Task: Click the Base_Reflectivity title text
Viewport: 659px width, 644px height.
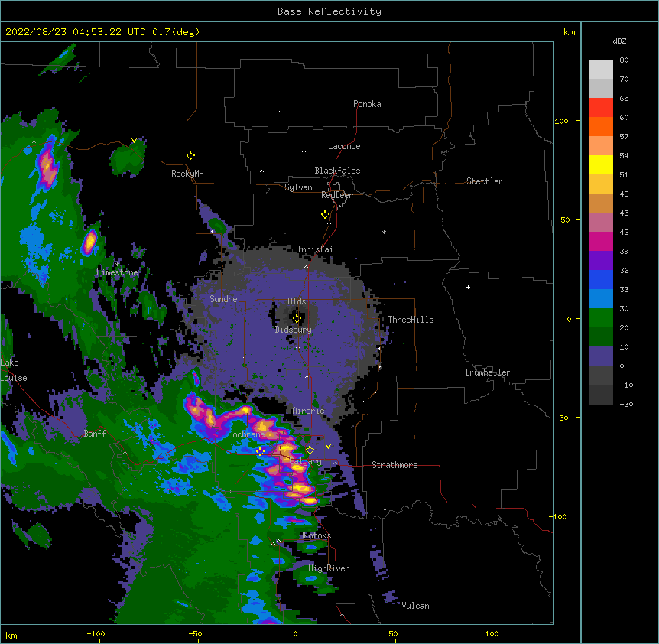Action: [329, 11]
